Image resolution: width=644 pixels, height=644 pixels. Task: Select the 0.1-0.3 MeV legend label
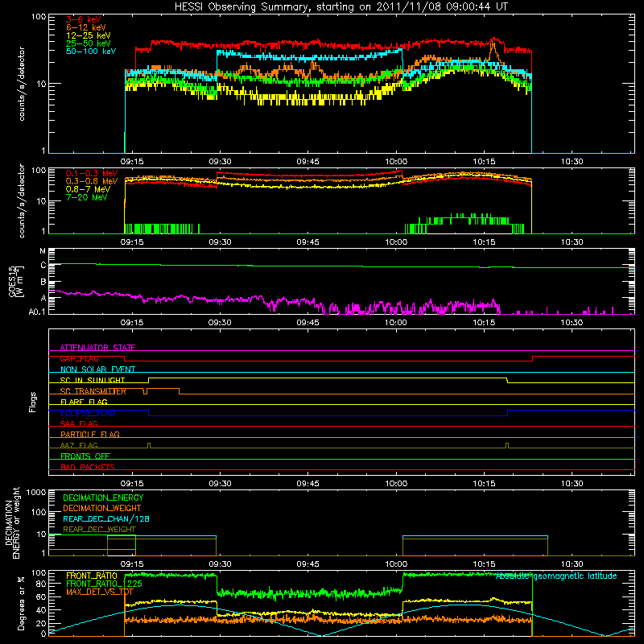[92, 173]
